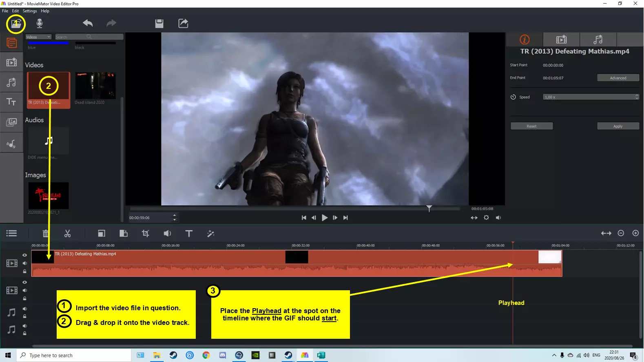Click the save project disk icon
Viewport: 644px width, 362px height.
(159, 23)
